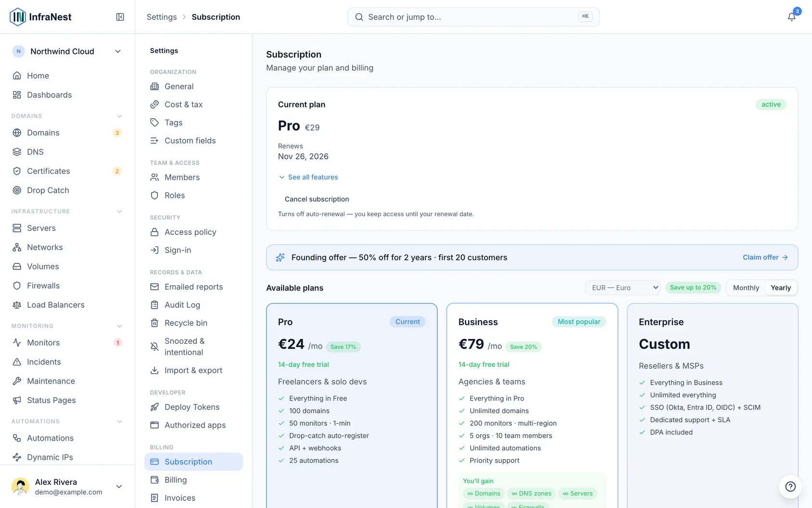812x508 pixels.
Task: Open the Billing settings page
Action: tap(193, 480)
